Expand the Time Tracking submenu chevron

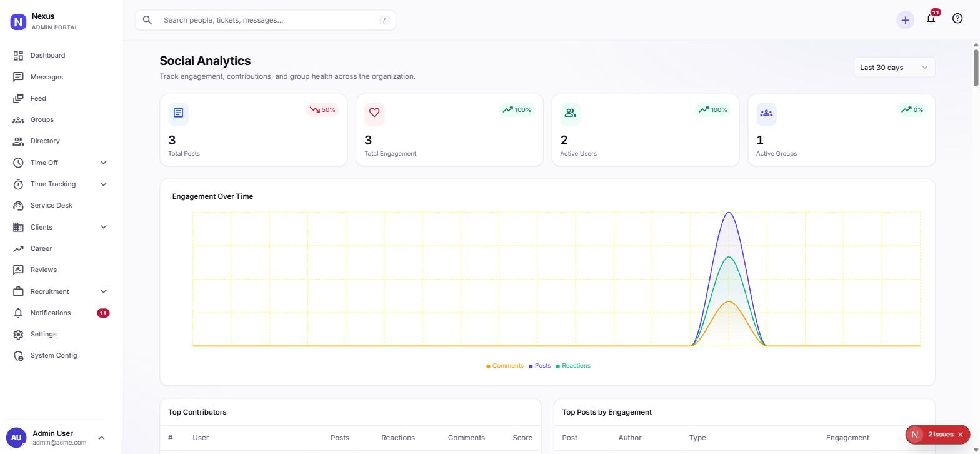(104, 184)
